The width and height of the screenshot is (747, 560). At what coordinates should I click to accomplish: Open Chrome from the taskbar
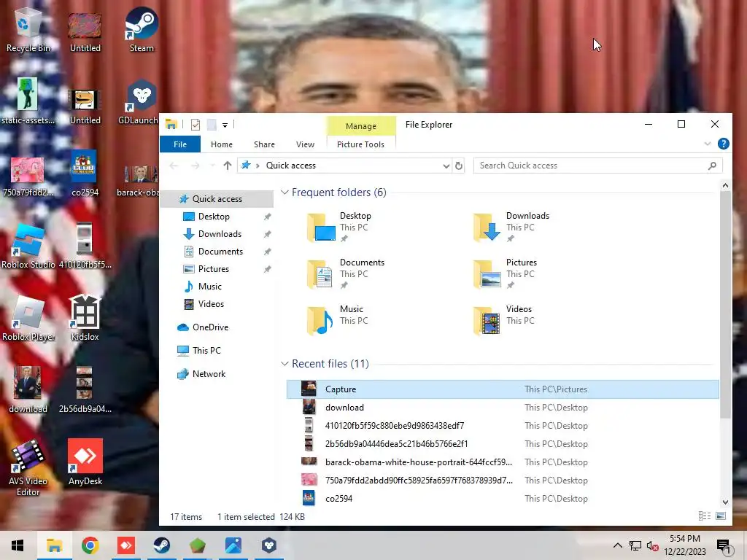pos(90,545)
